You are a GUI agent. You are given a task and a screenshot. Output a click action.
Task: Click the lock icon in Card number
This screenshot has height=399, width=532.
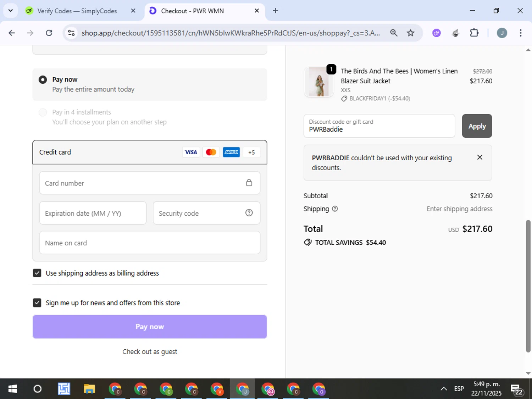click(249, 183)
